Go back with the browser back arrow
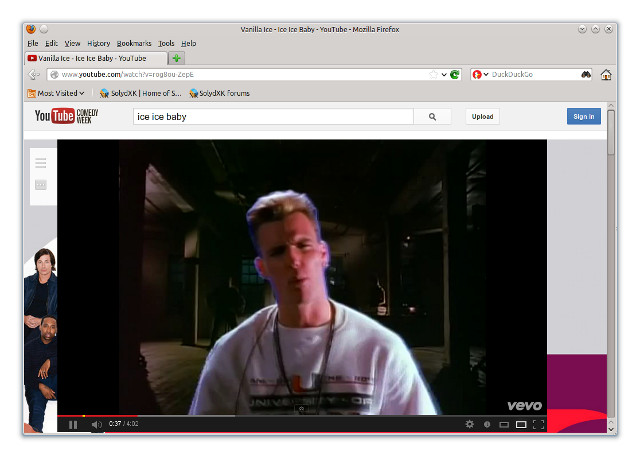Screen dimensions: 640x458 click(x=34, y=75)
